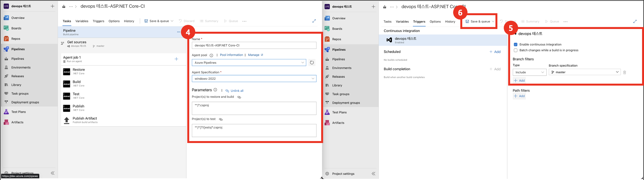Click the Project(s) to restore and build field
Screen dimensions: 644x180
pyautogui.click(x=254, y=108)
